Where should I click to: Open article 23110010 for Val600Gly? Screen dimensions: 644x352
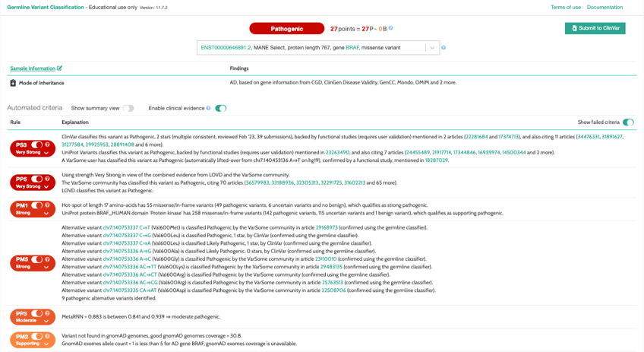point(326,259)
